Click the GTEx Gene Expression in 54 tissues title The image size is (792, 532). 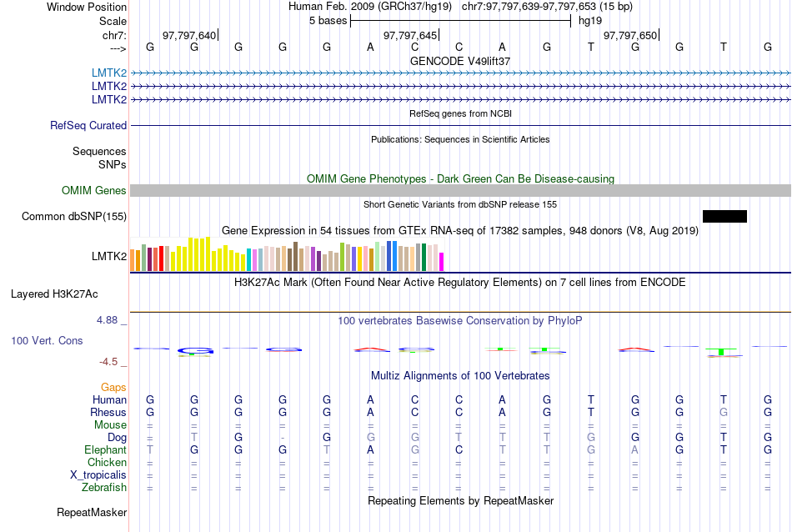pos(460,231)
